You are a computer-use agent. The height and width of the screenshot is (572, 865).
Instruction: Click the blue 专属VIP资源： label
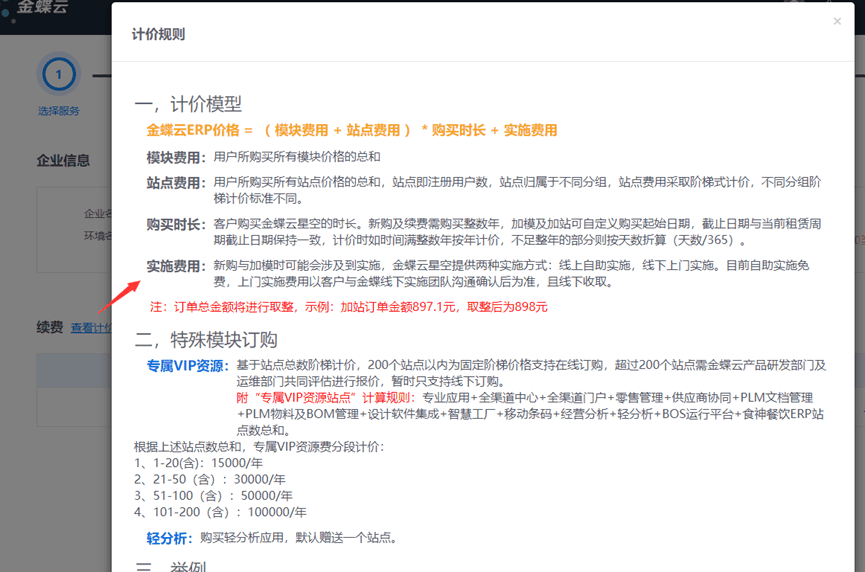tap(188, 366)
